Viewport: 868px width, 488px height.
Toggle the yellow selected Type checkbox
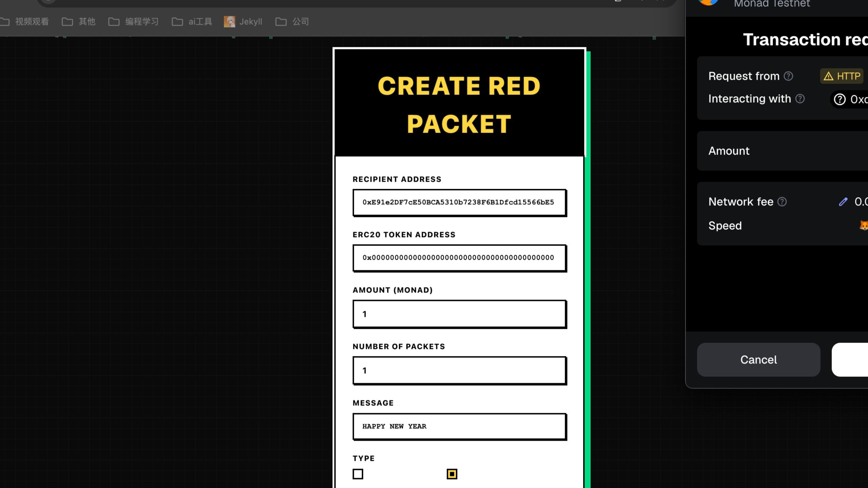452,474
